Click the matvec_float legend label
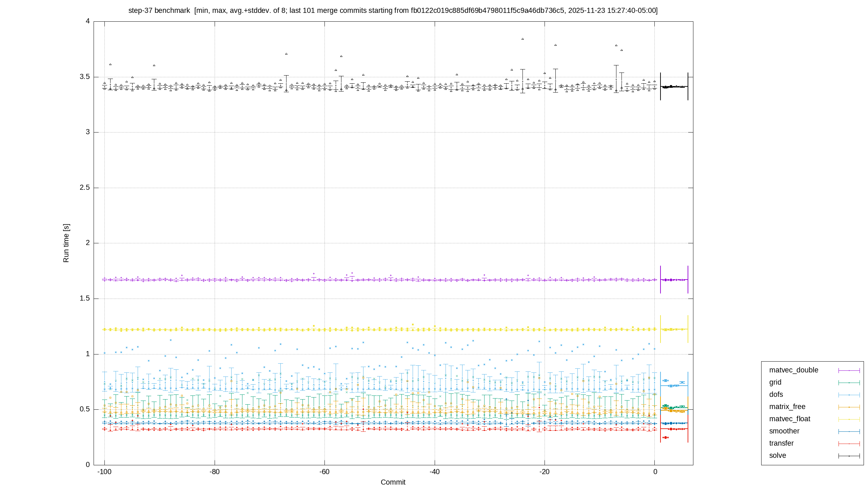 790,419
